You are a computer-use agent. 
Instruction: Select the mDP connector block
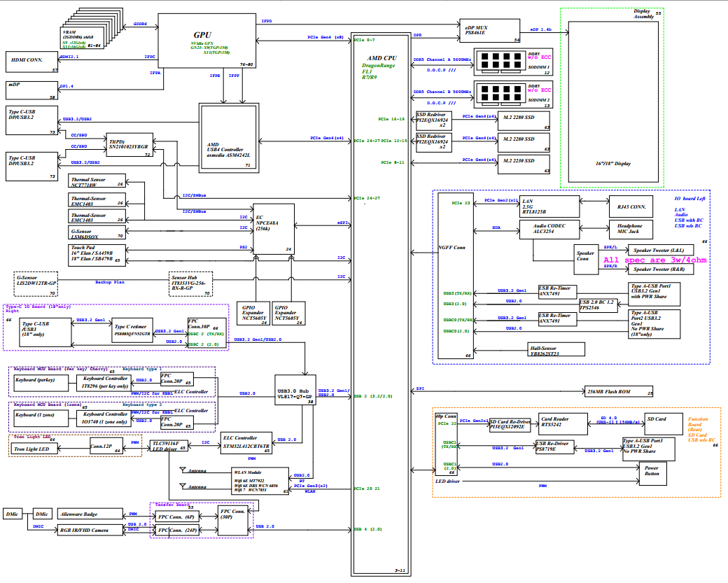pyautogui.click(x=31, y=90)
